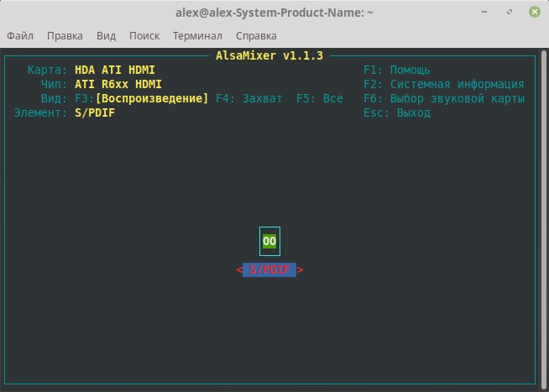This screenshot has width=549, height=392.
Task: Open the Вид menu
Action: click(x=106, y=36)
